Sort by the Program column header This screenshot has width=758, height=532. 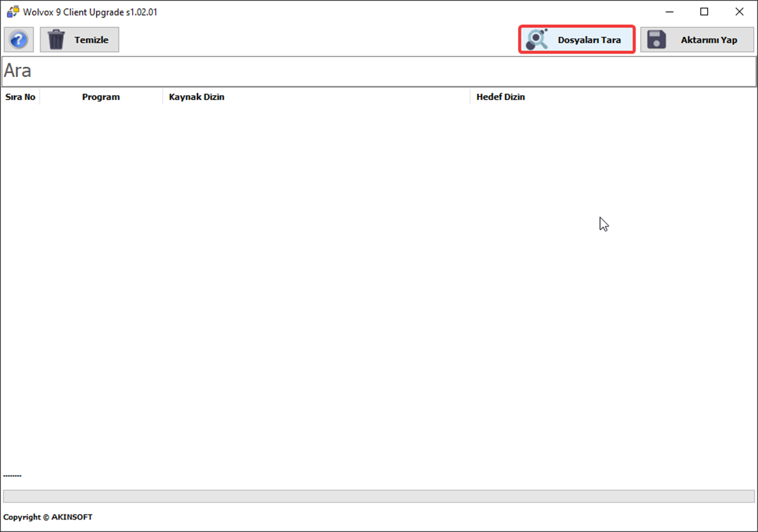101,97
